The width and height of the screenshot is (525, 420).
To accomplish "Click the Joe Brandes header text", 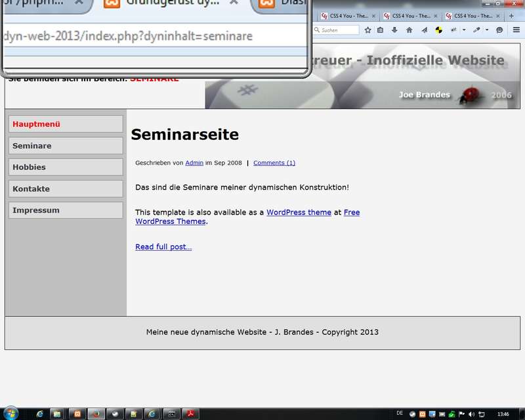I will pos(424,94).
